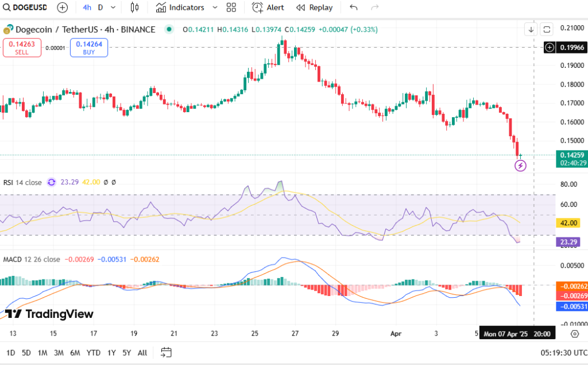Show All available chart history

(x=142, y=352)
